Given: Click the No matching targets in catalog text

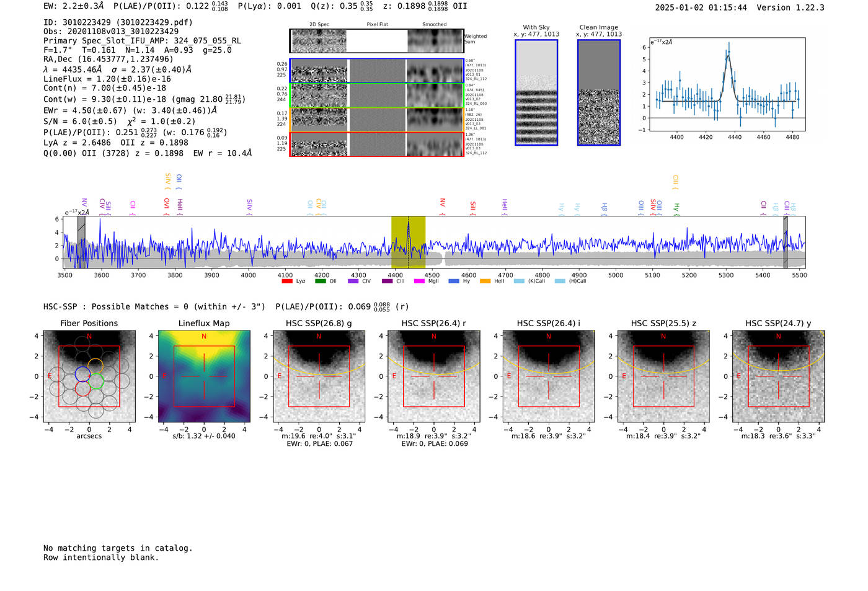Looking at the screenshot, I should click(118, 548).
